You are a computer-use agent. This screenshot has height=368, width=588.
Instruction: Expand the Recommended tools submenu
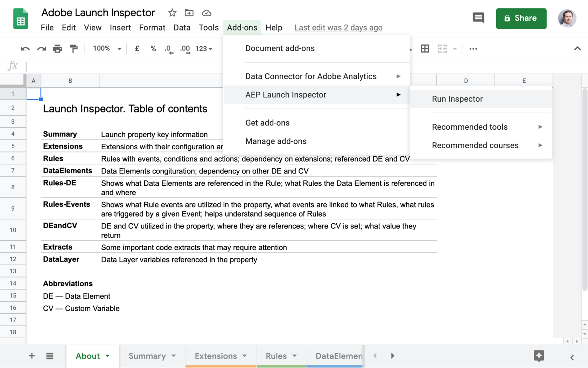click(x=470, y=127)
